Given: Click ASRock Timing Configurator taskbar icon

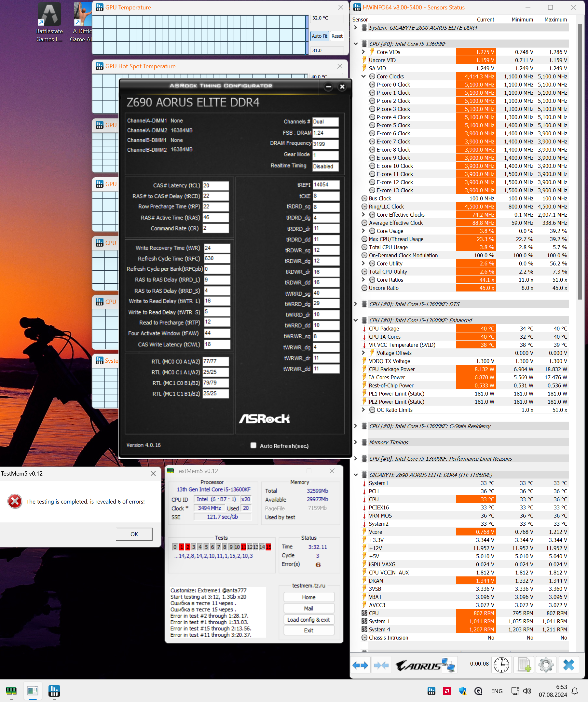Looking at the screenshot, I should (x=33, y=691).
